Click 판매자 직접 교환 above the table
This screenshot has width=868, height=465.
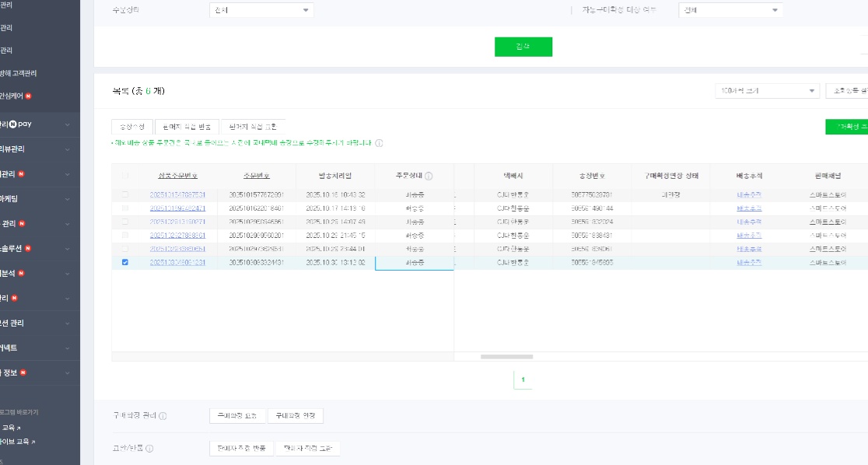[253, 127]
